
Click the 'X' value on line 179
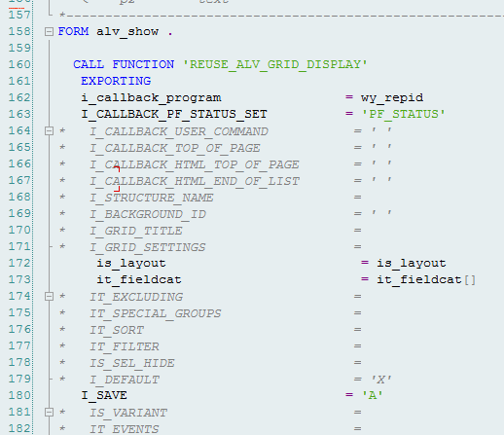pyautogui.click(x=381, y=380)
